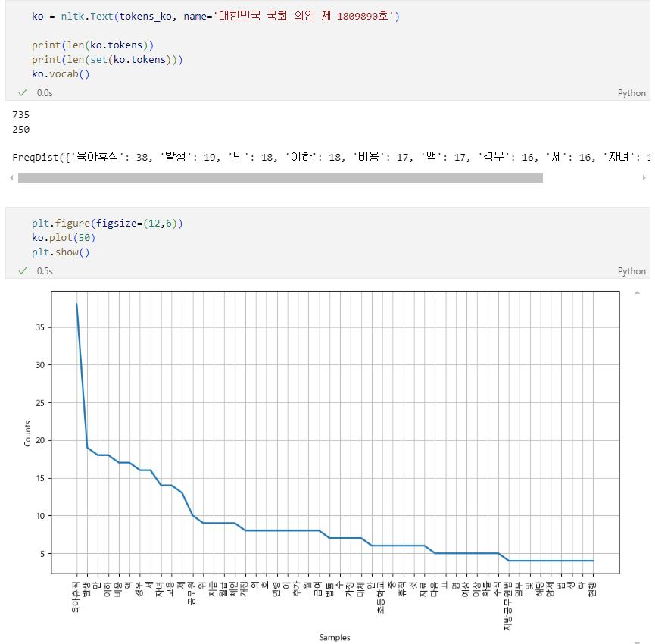This screenshot has height=644, width=655.
Task: Open the Python language selector of the first cell
Action: point(632,93)
